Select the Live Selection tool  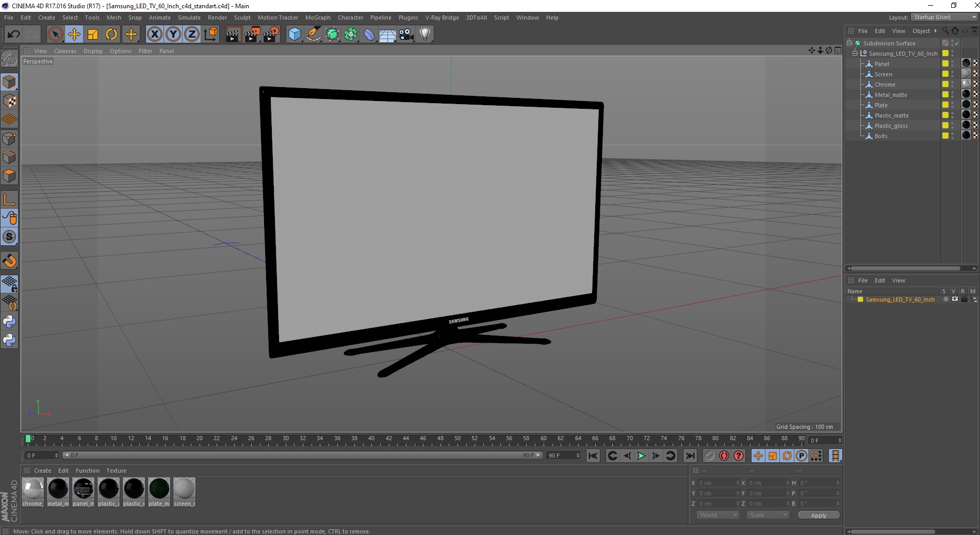click(x=55, y=35)
